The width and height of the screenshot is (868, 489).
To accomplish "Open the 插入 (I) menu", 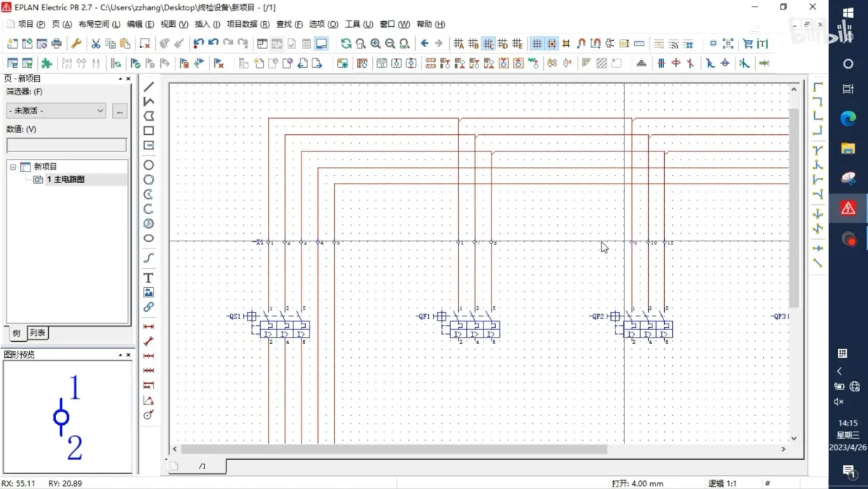I will pyautogui.click(x=208, y=24).
